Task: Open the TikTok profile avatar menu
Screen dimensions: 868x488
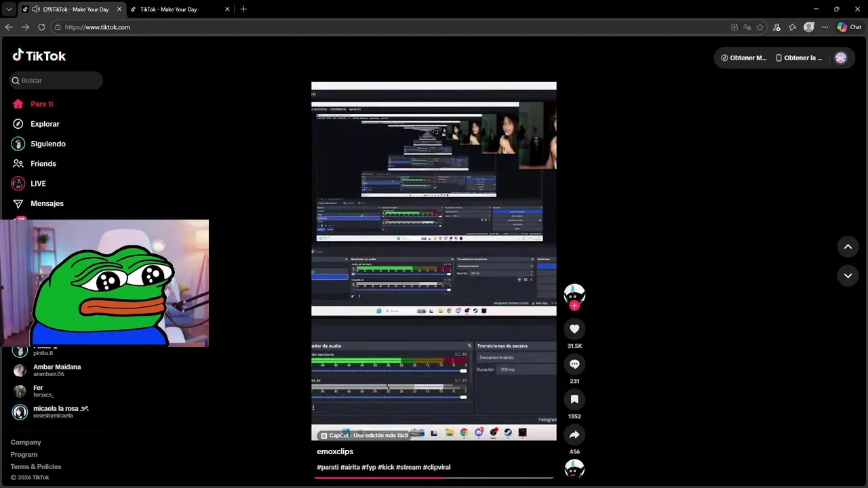Action: pyautogui.click(x=841, y=58)
